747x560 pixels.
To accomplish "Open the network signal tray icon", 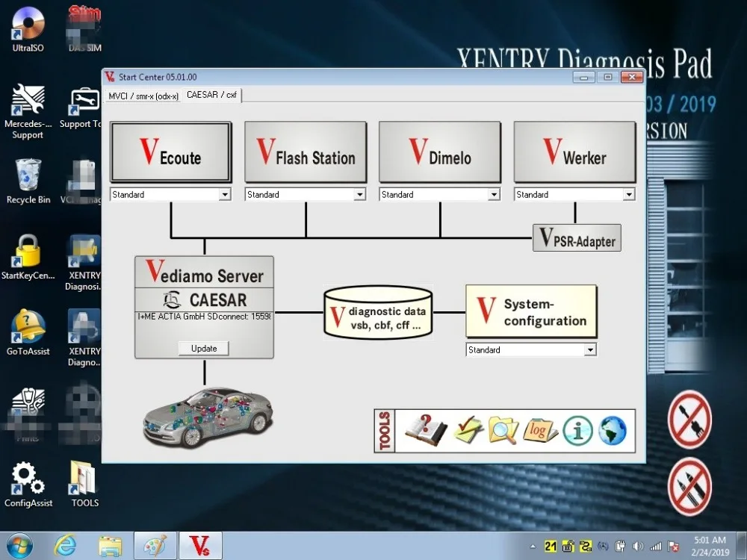I will click(x=656, y=547).
